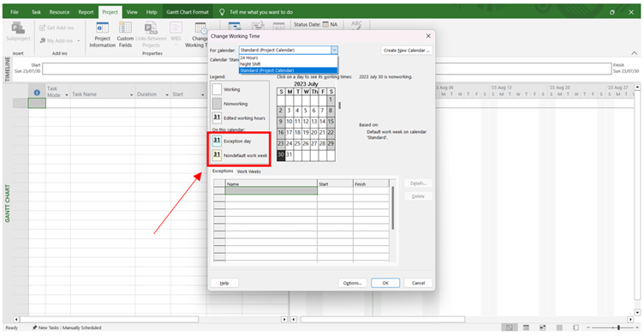Select July 19 in the calendar
Image resolution: width=644 pixels, height=336 pixels.
pyautogui.click(x=306, y=132)
